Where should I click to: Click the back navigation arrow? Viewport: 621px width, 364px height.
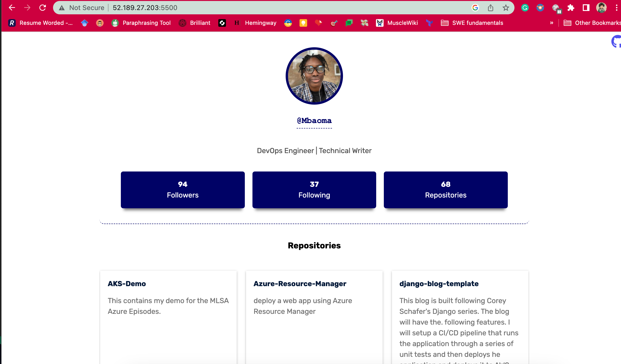[11, 8]
